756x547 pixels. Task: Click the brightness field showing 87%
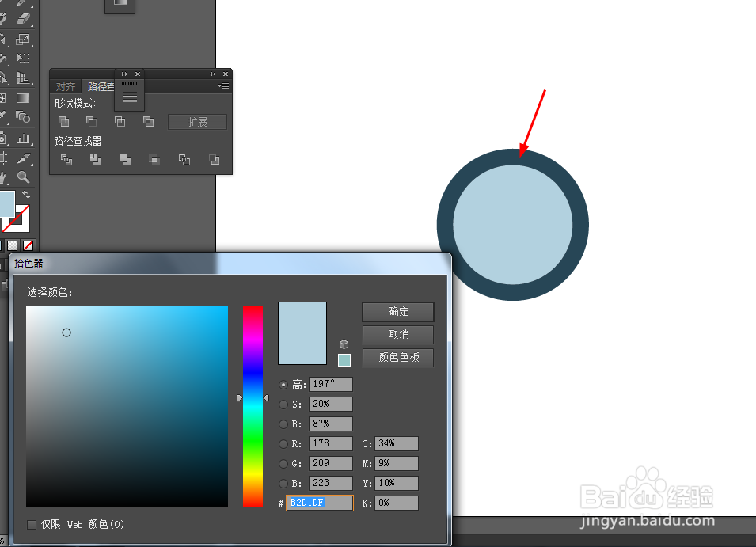click(x=331, y=424)
